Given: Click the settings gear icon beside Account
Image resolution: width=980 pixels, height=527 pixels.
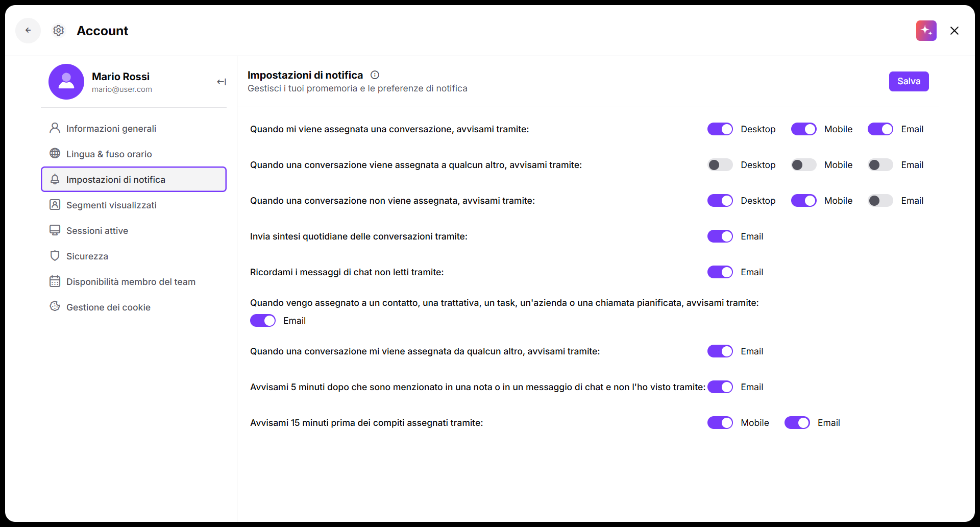Looking at the screenshot, I should click(x=59, y=31).
